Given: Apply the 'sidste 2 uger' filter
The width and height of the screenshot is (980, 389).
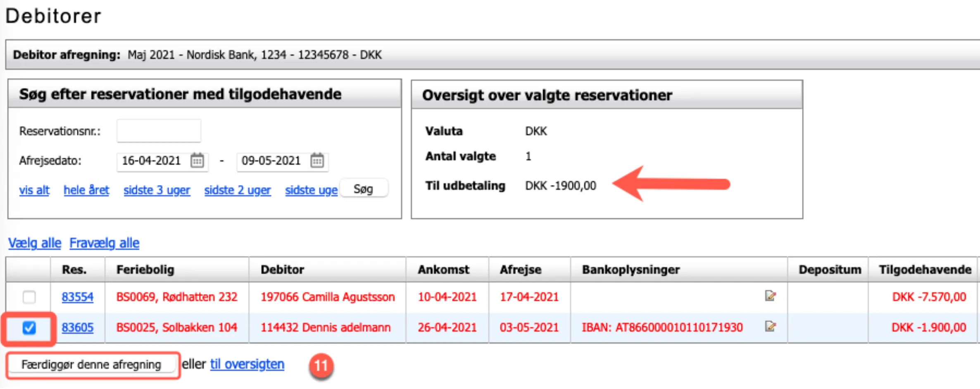Looking at the screenshot, I should click(238, 190).
